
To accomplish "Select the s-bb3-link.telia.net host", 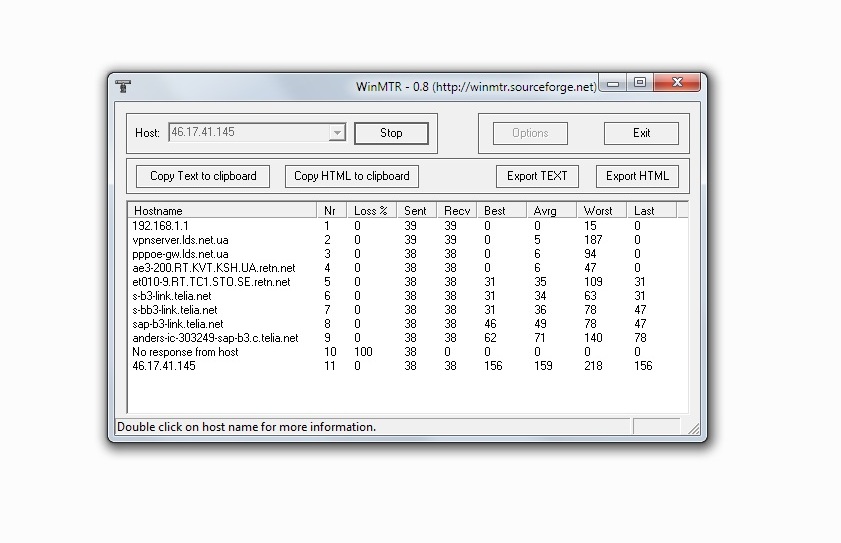I will click(x=175, y=310).
